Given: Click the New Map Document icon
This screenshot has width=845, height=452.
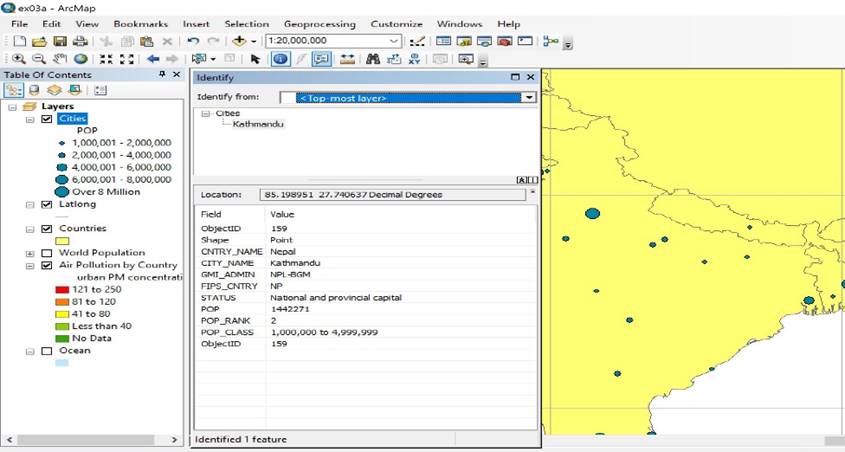Looking at the screenshot, I should click(x=19, y=41).
